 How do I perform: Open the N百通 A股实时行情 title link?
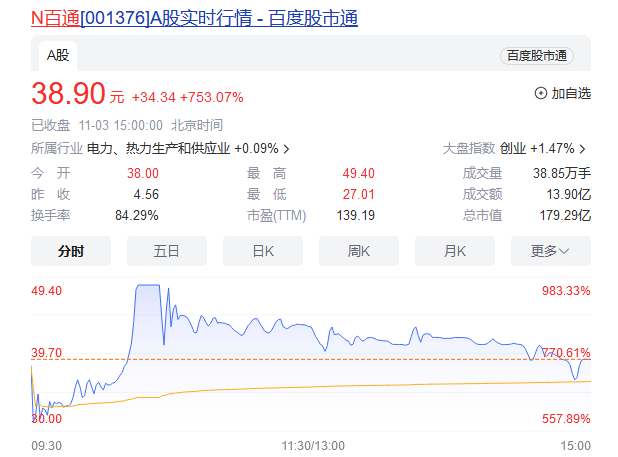(194, 18)
